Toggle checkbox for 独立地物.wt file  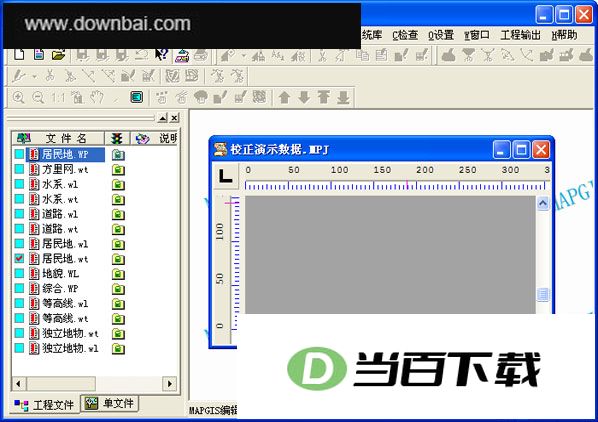[19, 333]
